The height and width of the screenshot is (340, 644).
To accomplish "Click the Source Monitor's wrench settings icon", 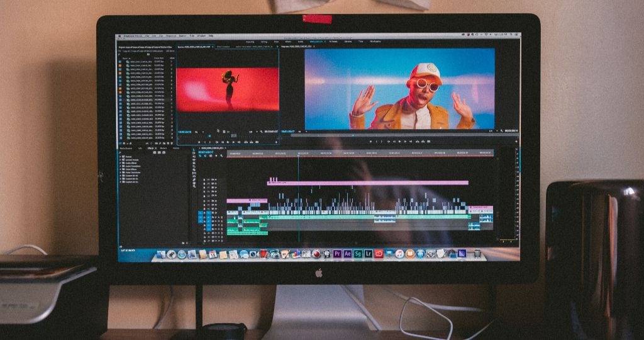I will (261, 132).
